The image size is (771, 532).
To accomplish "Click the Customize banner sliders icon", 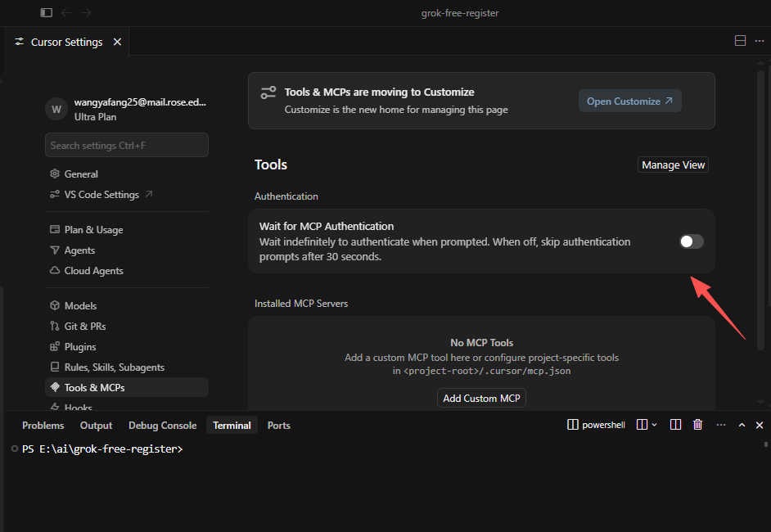I will 268,92.
